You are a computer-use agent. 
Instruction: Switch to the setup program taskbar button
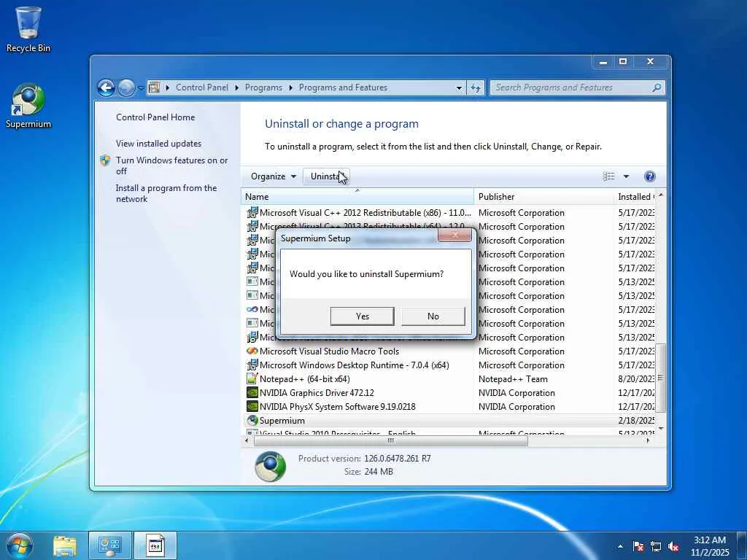155,545
